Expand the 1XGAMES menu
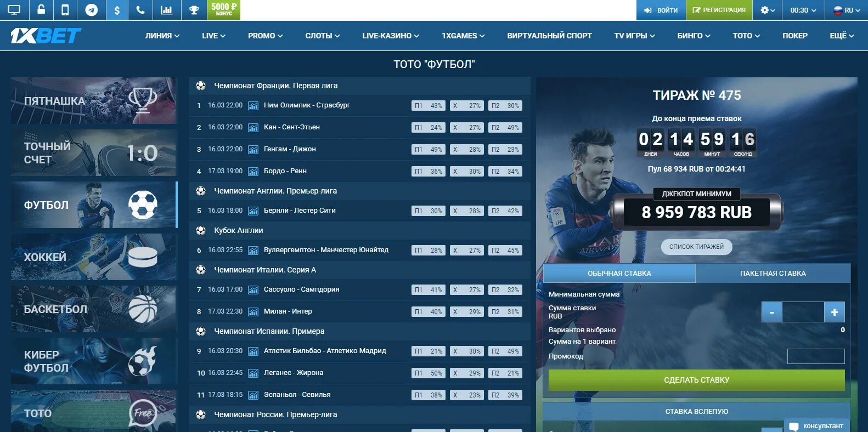This screenshot has height=432, width=868. click(x=463, y=36)
